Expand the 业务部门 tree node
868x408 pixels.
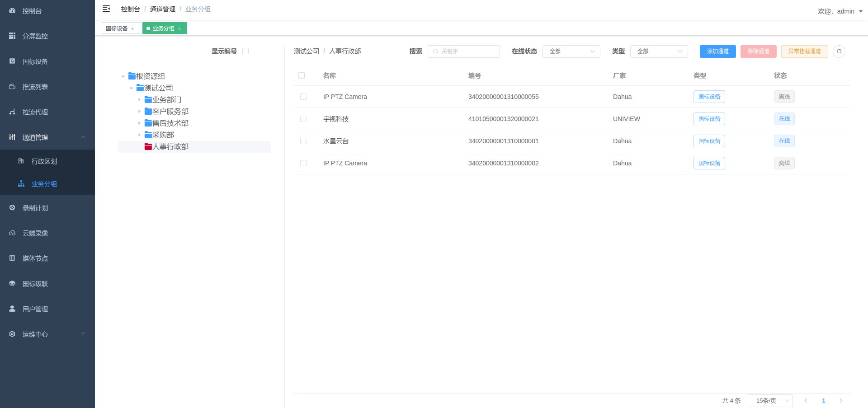pyautogui.click(x=139, y=99)
